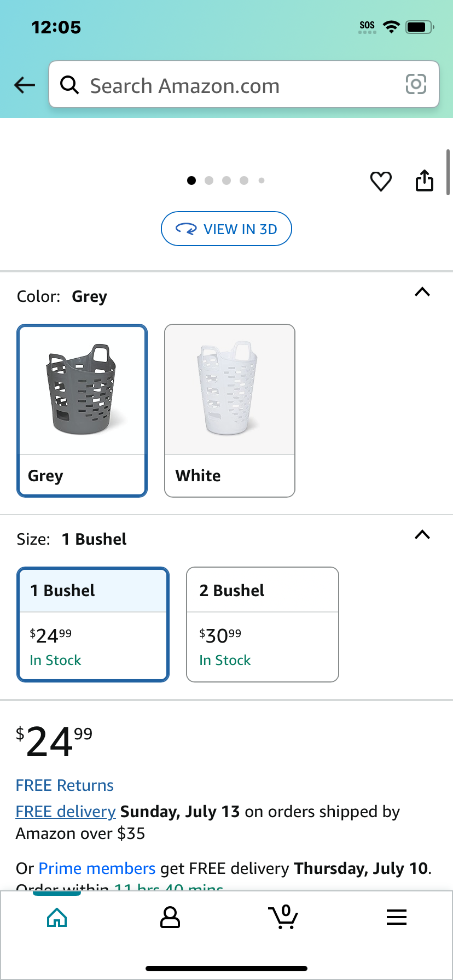Open FREE delivery link
This screenshot has width=453, height=980.
coord(66,812)
